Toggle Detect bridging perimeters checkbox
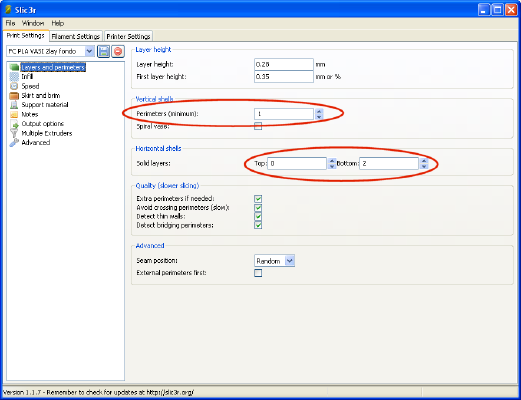 coord(258,226)
